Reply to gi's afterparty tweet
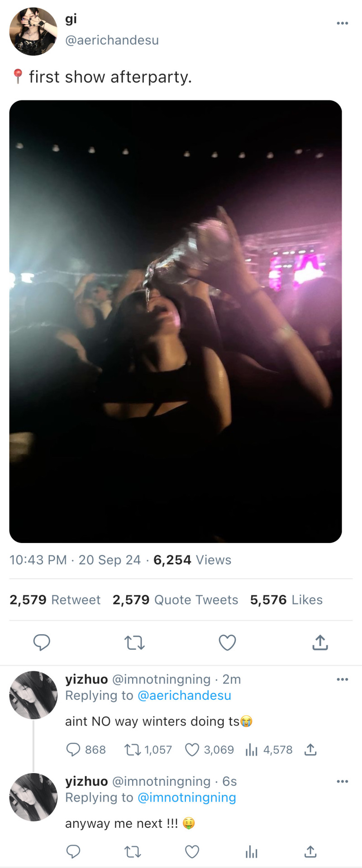Image resolution: width=362 pixels, height=868 pixels. pyautogui.click(x=42, y=642)
